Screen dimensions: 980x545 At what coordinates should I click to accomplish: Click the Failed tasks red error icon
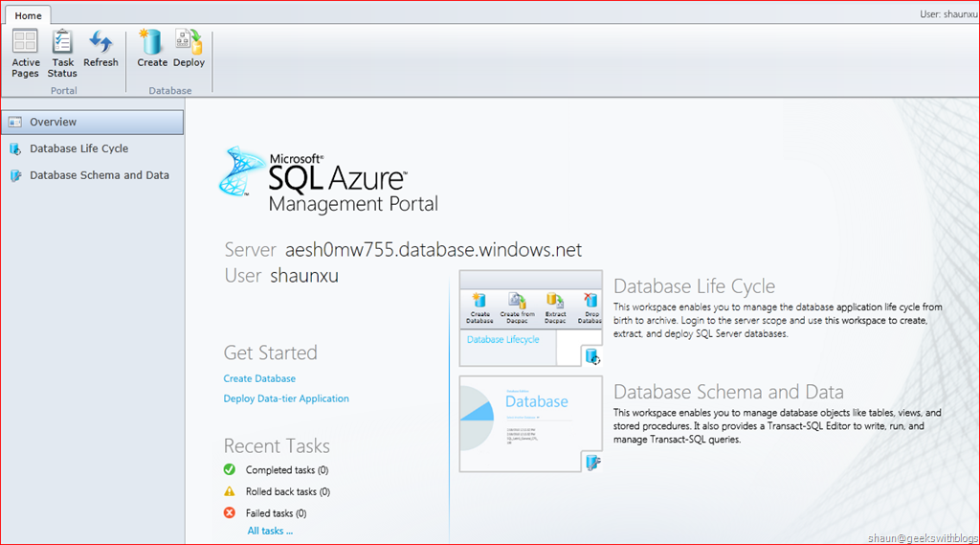point(230,512)
